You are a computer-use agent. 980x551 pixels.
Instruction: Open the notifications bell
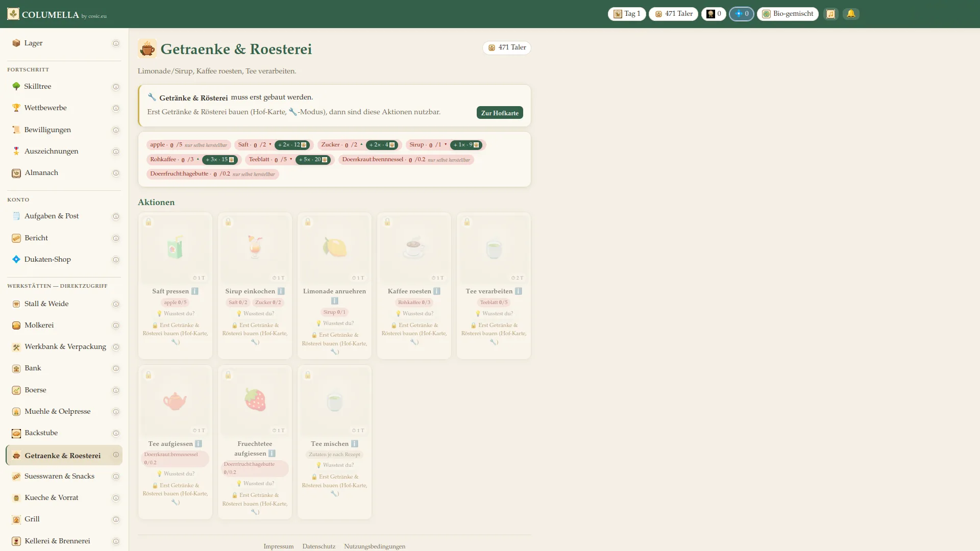click(x=851, y=14)
